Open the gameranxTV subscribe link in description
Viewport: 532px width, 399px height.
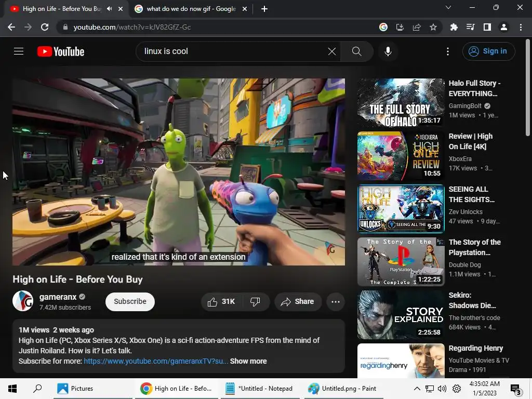point(156,362)
